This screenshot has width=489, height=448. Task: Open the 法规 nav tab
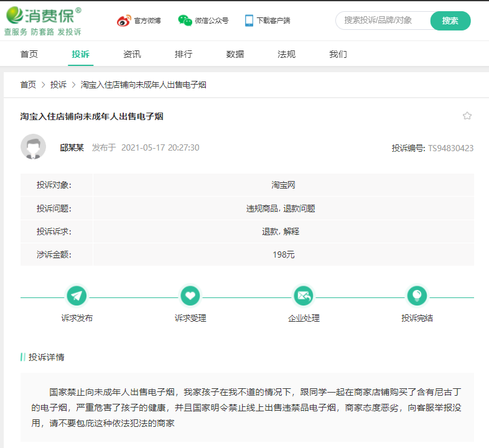point(286,54)
